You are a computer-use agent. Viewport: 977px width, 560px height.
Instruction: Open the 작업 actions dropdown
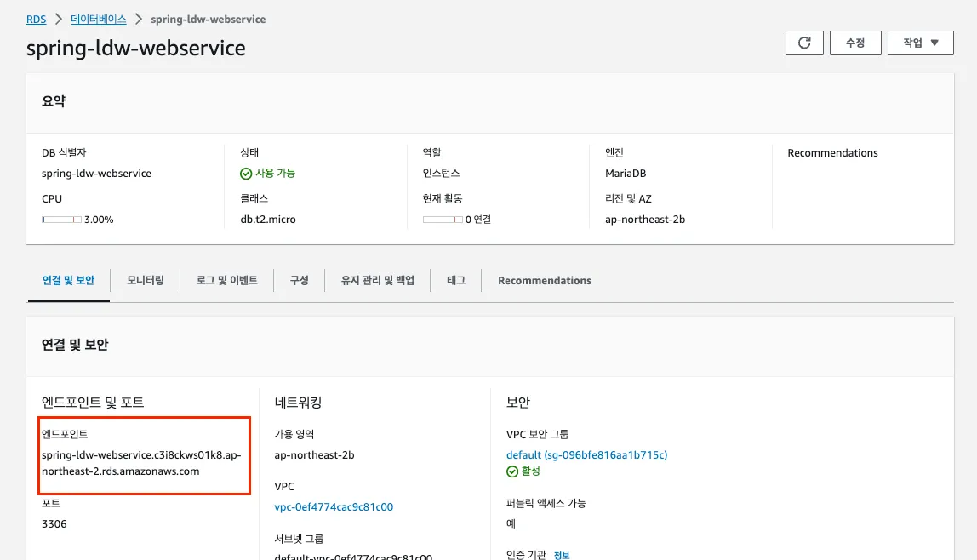pyautogui.click(x=921, y=43)
